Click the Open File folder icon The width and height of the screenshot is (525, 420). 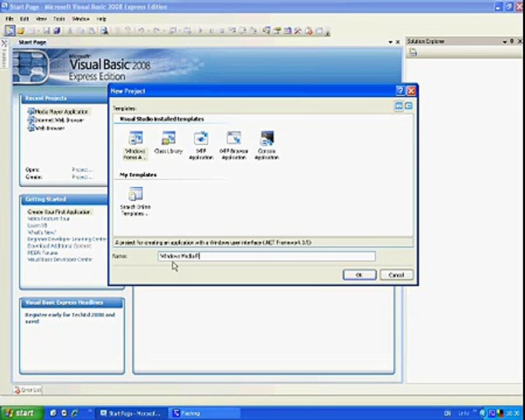tap(21, 31)
